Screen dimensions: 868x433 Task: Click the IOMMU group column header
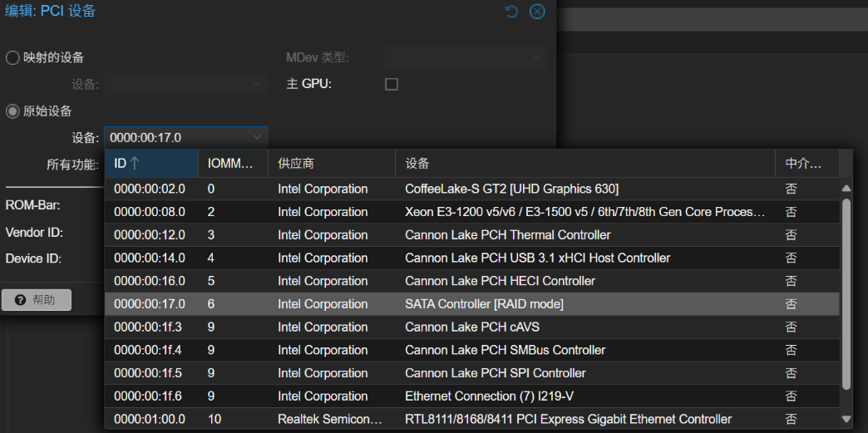tap(233, 164)
